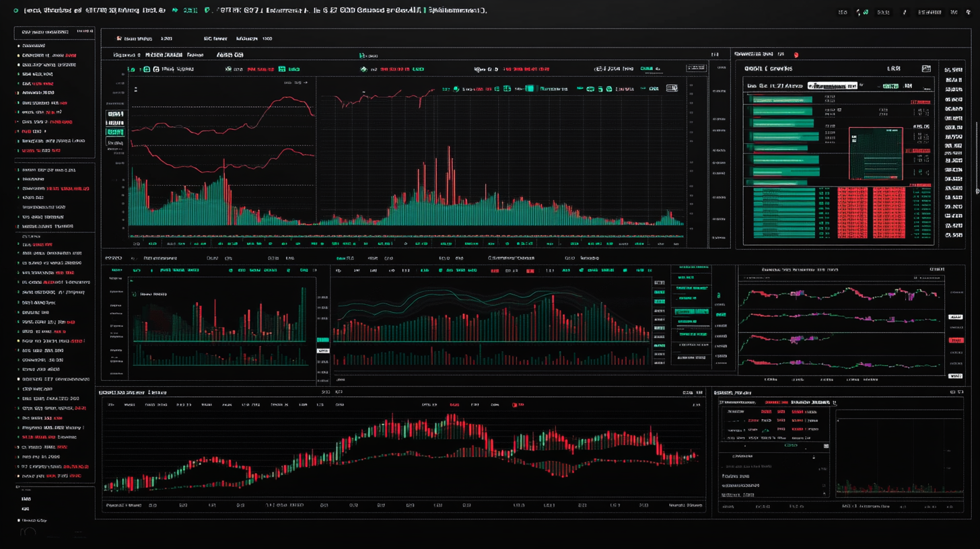Viewport: 980px width, 549px height.
Task: Open the red-bordered popup inside the order-book panel
Action: [875, 153]
